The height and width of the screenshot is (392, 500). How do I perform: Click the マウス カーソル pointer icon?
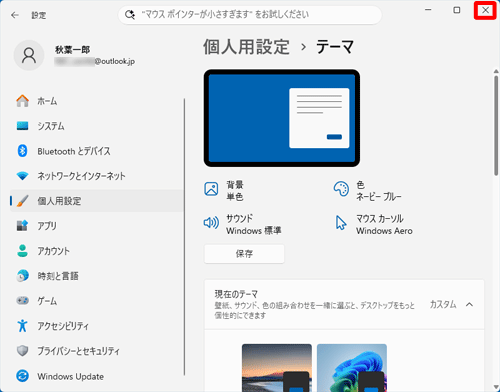click(341, 223)
